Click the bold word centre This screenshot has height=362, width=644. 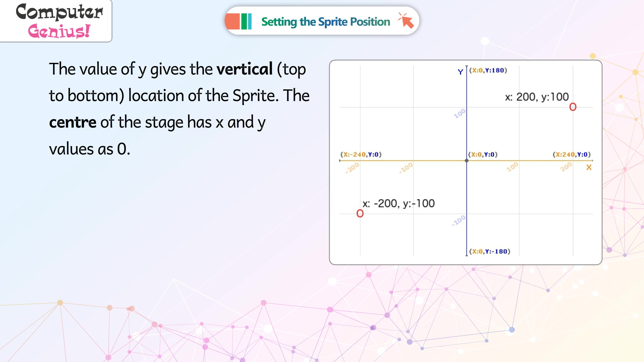pyautogui.click(x=73, y=122)
